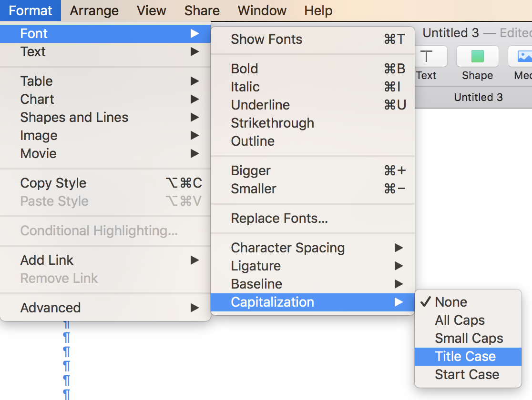
Task: Select None capitalization option
Action: coord(451,302)
